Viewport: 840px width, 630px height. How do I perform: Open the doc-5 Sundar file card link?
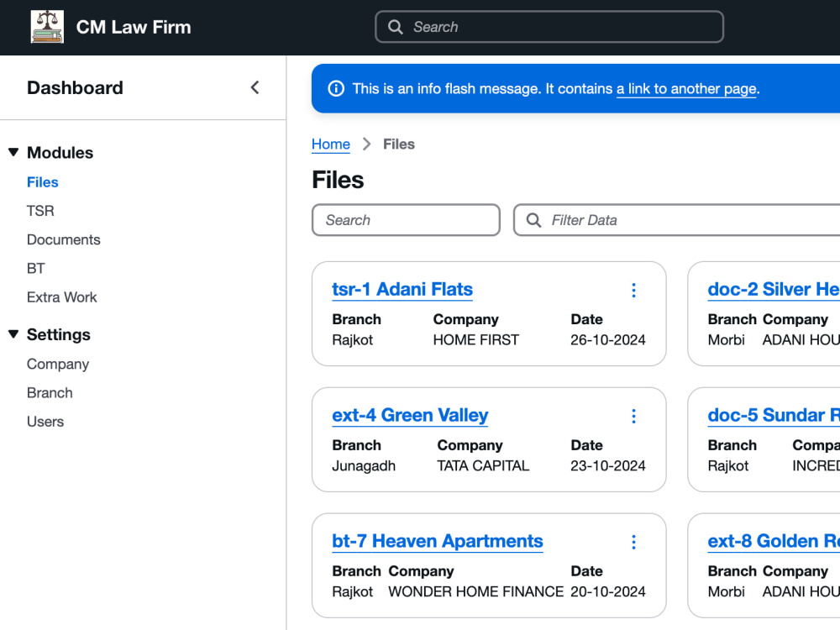774,415
